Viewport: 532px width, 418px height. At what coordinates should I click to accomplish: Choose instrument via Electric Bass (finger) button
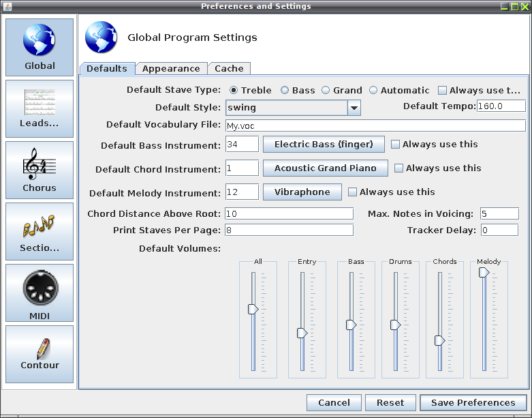[324, 145]
